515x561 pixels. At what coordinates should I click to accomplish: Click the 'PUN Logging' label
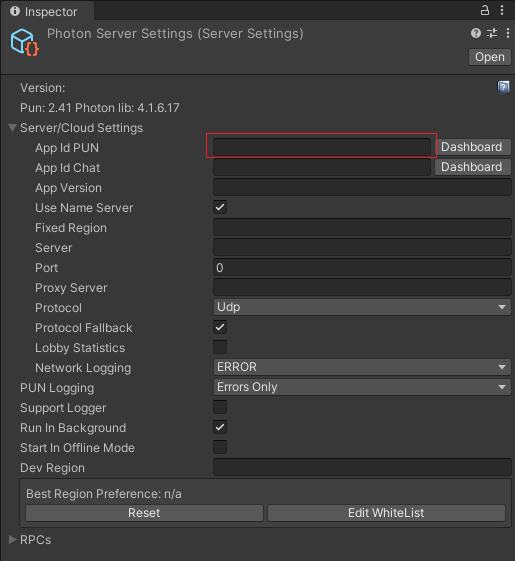(57, 388)
